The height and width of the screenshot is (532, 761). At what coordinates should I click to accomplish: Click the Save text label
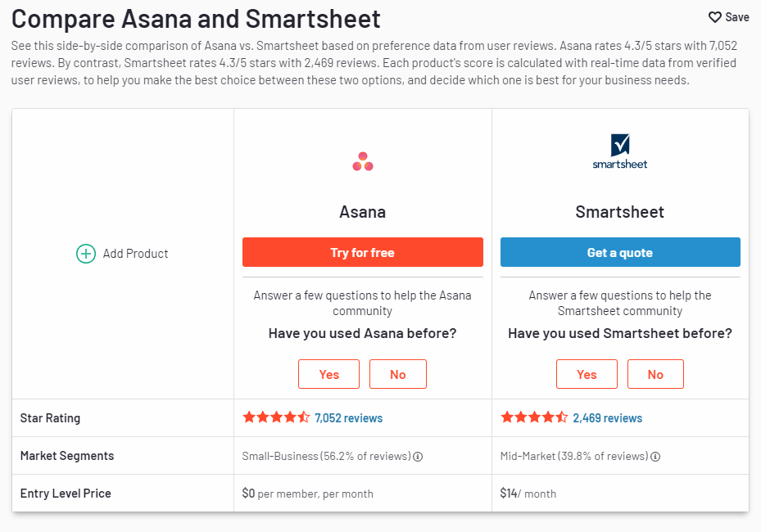[x=737, y=17]
